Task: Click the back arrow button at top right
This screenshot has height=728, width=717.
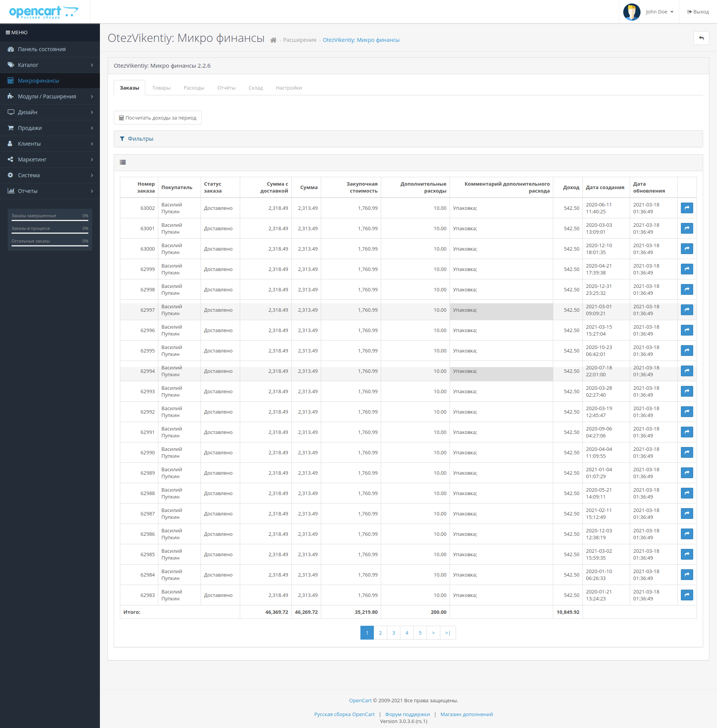Action: (701, 38)
